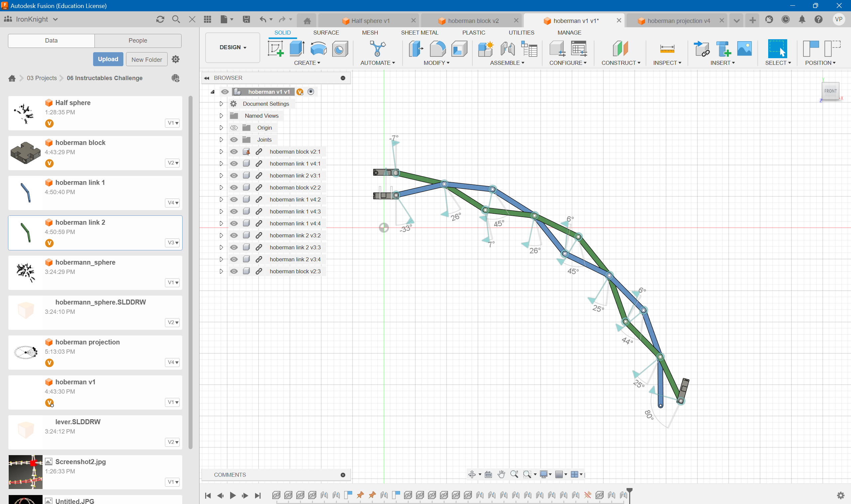Show the Origin folder
Viewport: 851px width, 504px height.
(234, 128)
